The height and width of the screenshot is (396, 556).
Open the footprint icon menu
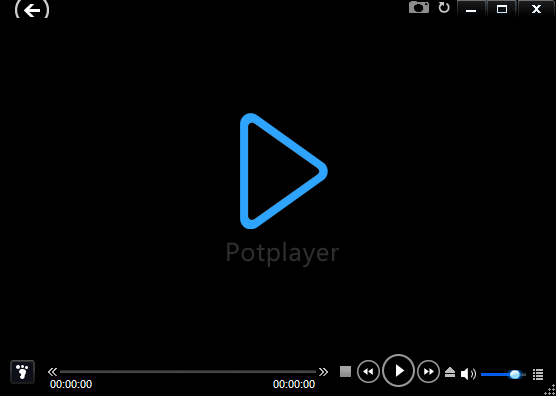coord(22,372)
